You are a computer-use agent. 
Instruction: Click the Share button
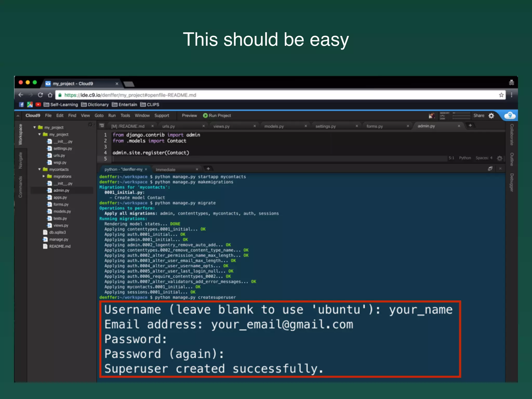click(478, 116)
